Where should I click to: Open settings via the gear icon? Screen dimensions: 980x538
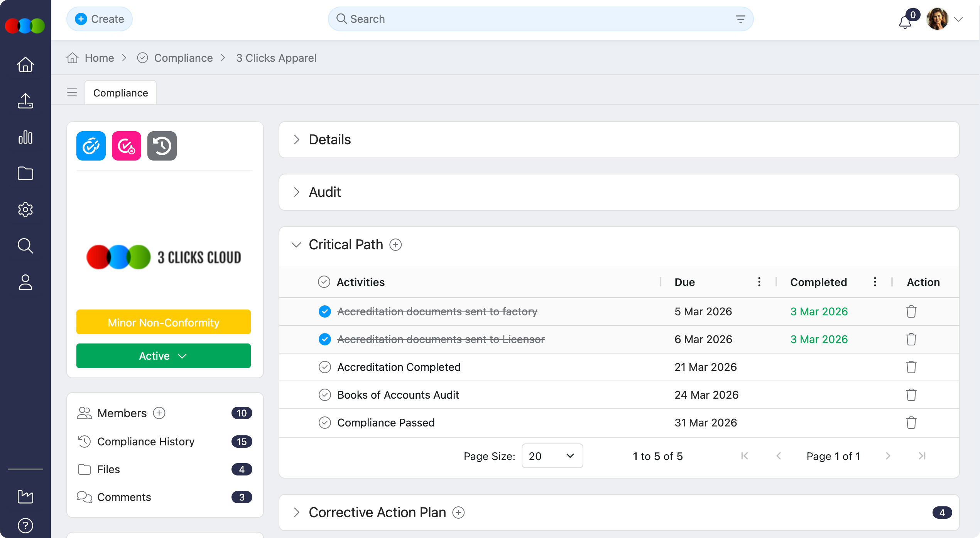[25, 210]
